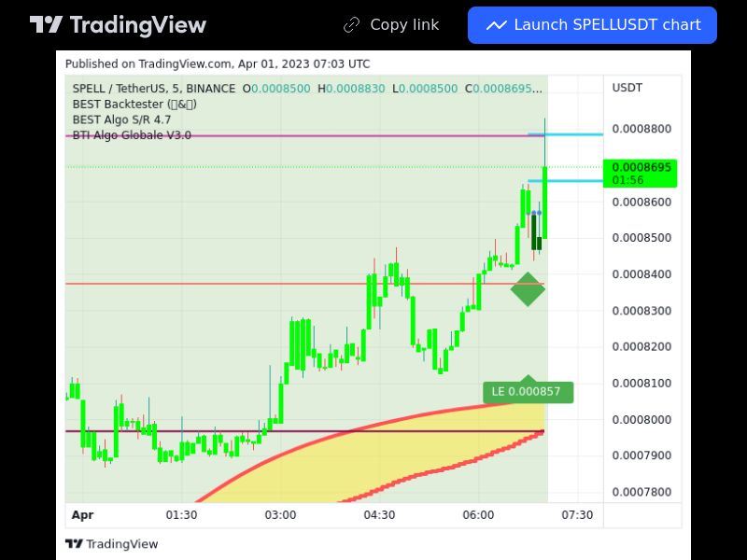The height and width of the screenshot is (560, 747).
Task: Click the 0.0008300 price axis value
Action: (x=641, y=311)
